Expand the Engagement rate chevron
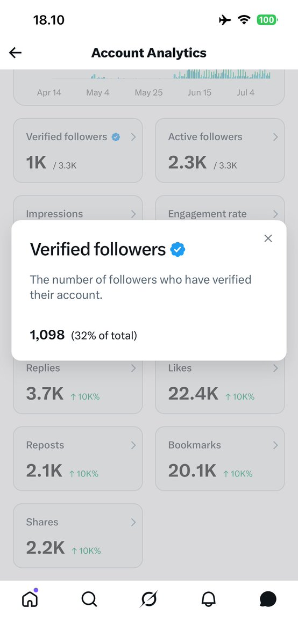Image resolution: width=298 pixels, height=644 pixels. (275, 214)
